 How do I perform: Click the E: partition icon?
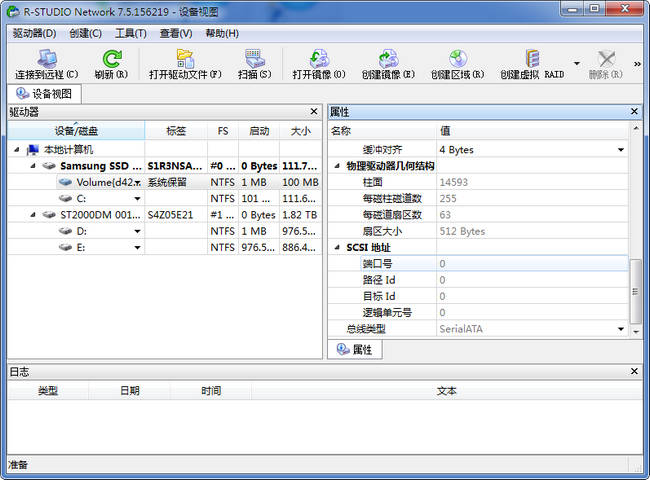click(65, 247)
